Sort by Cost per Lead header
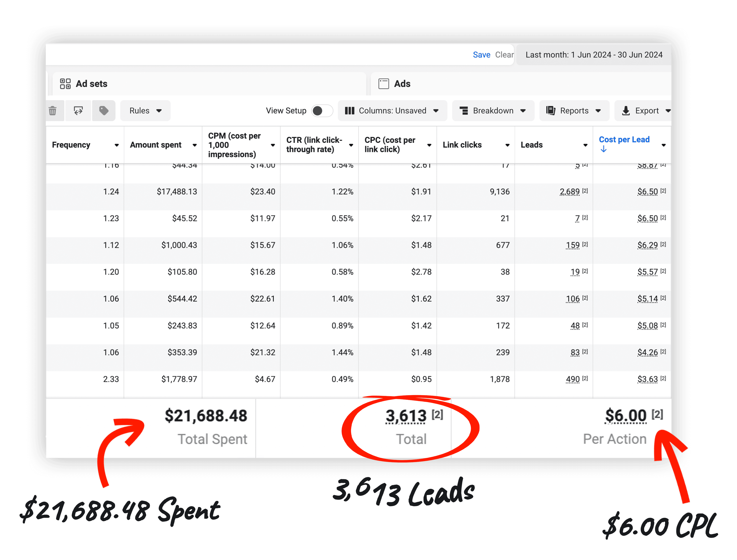This screenshot has width=737, height=560. pyautogui.click(x=624, y=140)
